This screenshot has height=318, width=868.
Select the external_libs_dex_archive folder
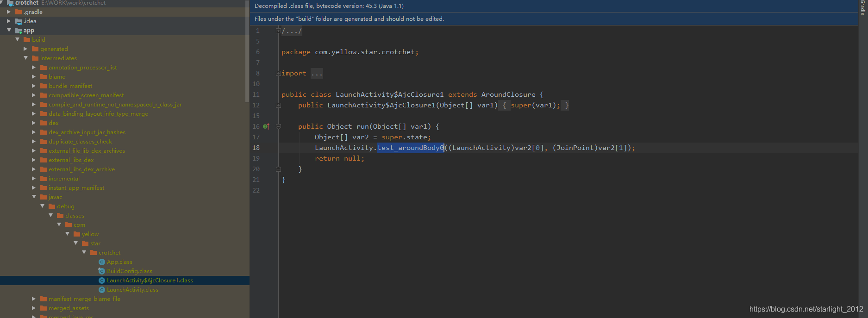pos(81,169)
